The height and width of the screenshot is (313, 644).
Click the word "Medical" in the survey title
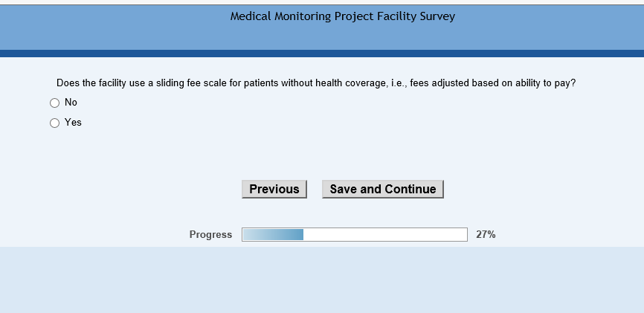click(x=251, y=16)
